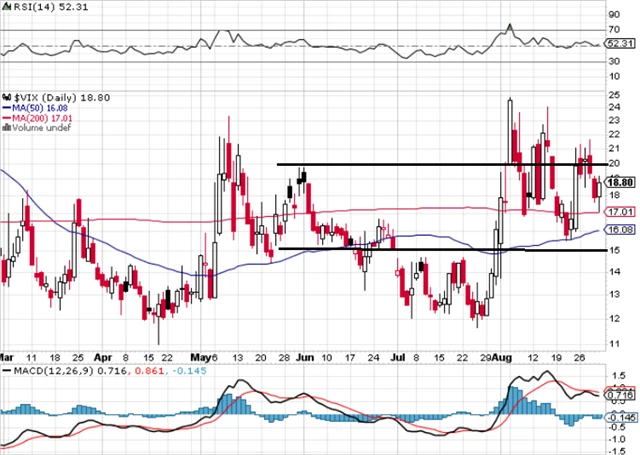
Task: Click the $VIX (Daily) chart title
Action: pyautogui.click(x=40, y=98)
